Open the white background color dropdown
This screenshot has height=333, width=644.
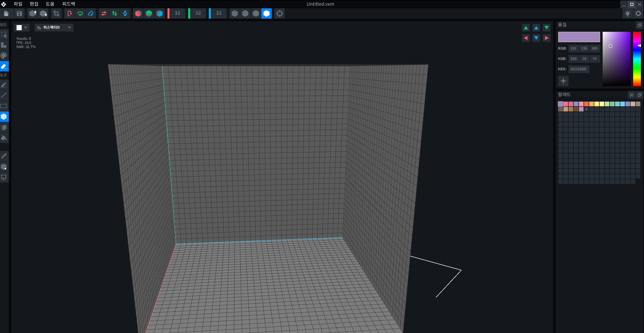[22, 27]
